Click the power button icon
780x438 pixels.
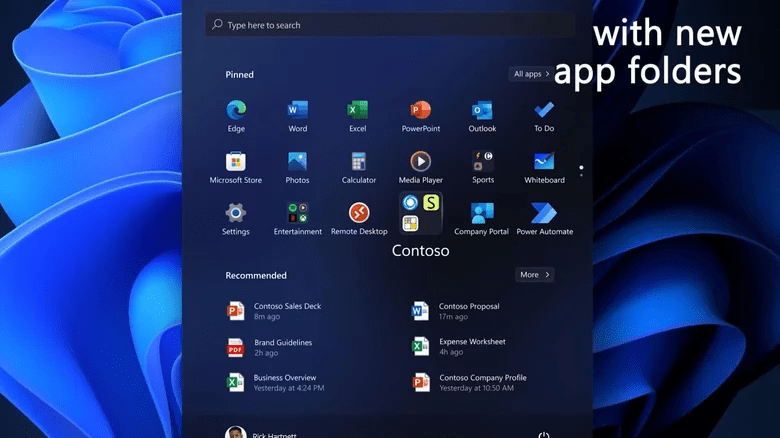click(544, 435)
